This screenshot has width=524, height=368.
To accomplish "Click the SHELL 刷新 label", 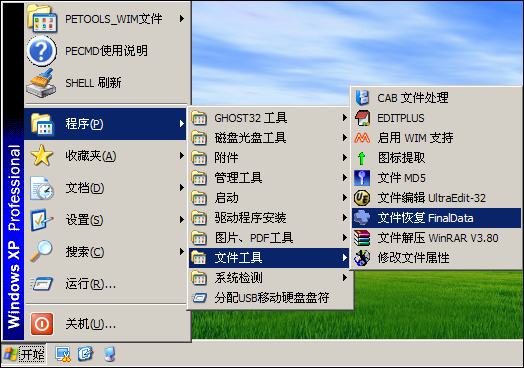I will coord(93,83).
